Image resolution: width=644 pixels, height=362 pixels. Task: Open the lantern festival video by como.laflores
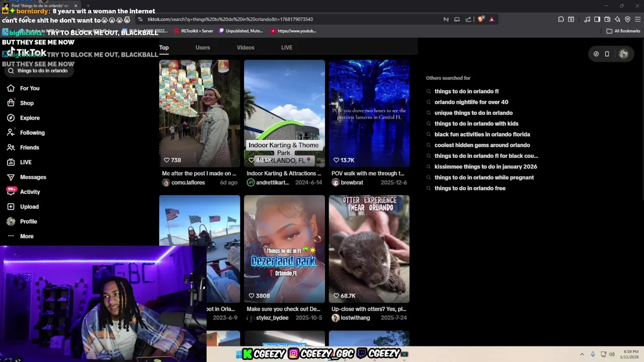coord(200,114)
